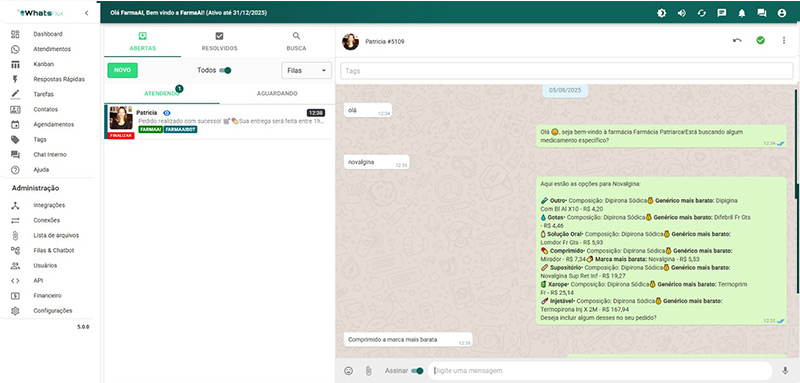Toggle notification sound volume icon
Viewport: 800px width, 383px height.
click(682, 13)
